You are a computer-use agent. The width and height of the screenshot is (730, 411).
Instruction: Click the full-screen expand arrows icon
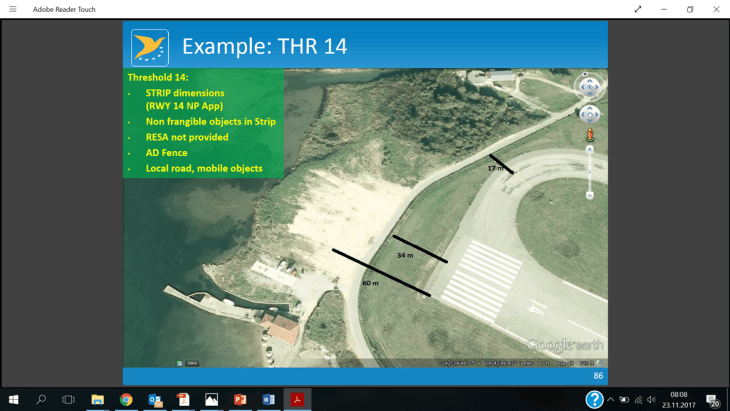click(x=637, y=9)
